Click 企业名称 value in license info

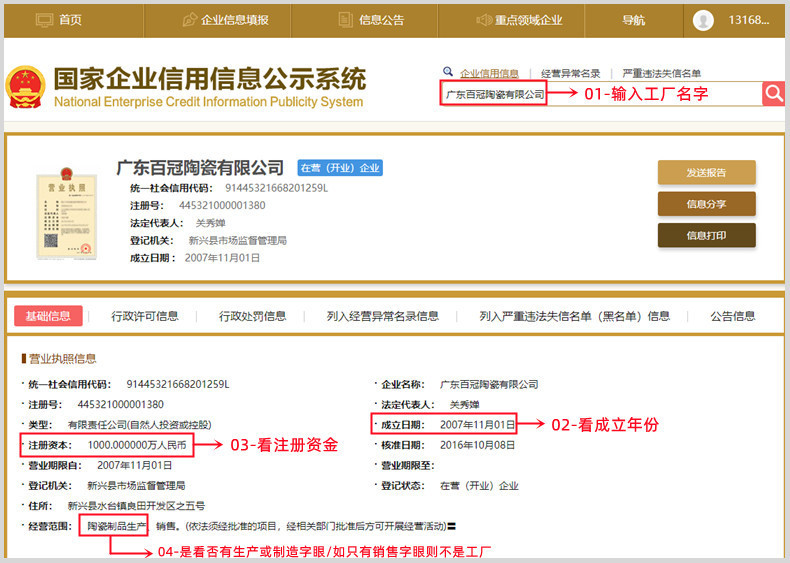489,385
